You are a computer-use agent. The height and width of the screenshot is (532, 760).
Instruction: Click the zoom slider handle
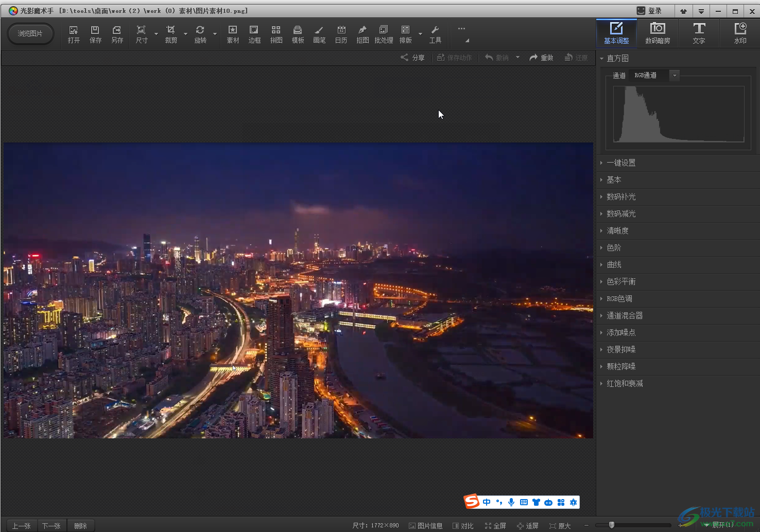coord(612,525)
